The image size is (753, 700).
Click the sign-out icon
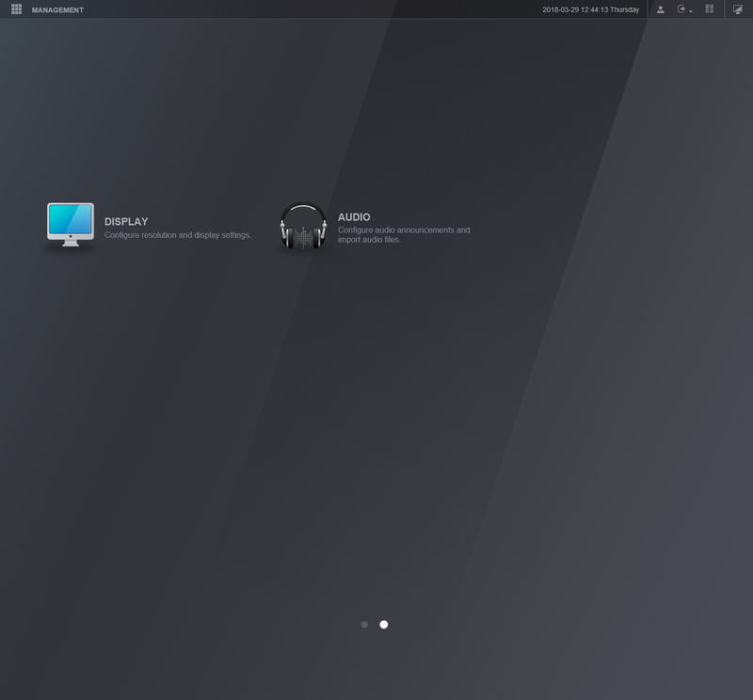pyautogui.click(x=681, y=9)
